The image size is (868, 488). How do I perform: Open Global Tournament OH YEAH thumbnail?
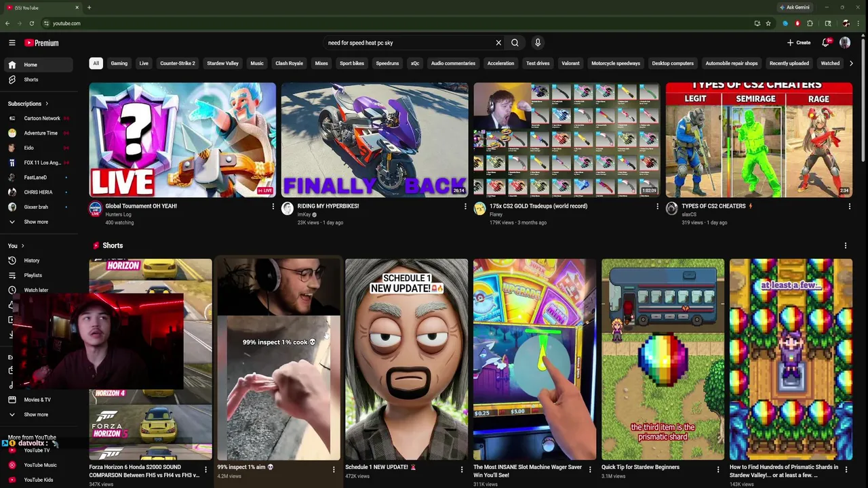[x=182, y=140]
